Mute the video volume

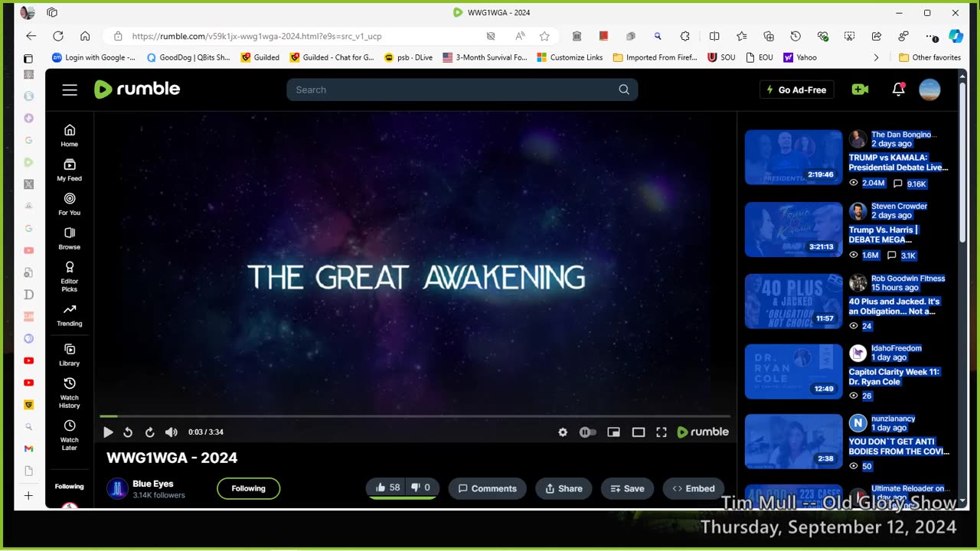171,432
